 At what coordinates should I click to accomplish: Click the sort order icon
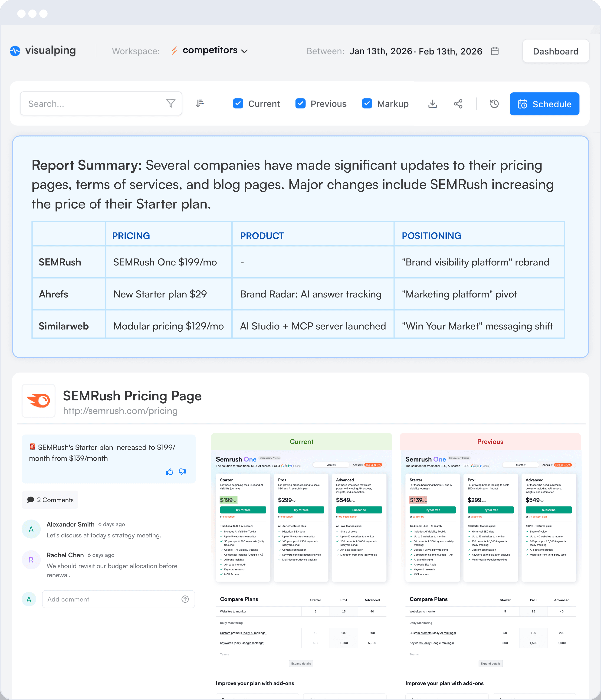point(200,103)
